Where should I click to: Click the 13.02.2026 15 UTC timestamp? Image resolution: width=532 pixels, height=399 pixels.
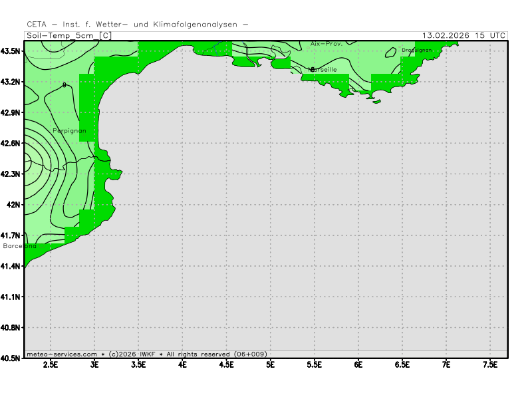[x=464, y=35]
